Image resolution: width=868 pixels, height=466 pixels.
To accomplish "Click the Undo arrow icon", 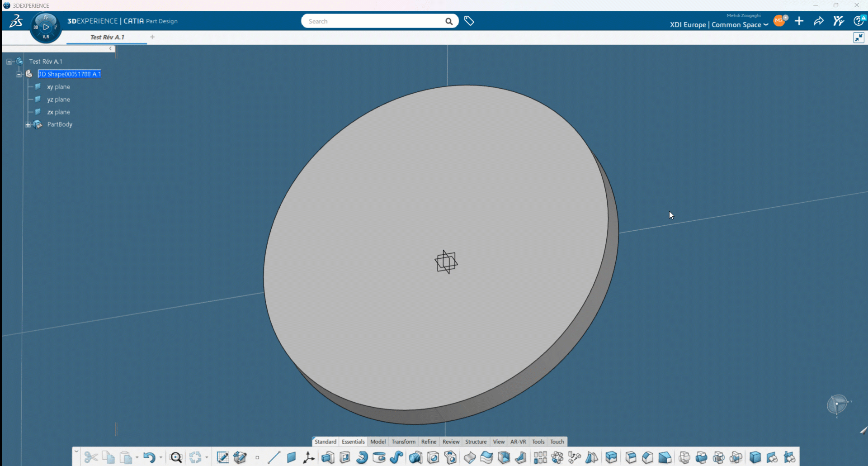I will (149, 457).
